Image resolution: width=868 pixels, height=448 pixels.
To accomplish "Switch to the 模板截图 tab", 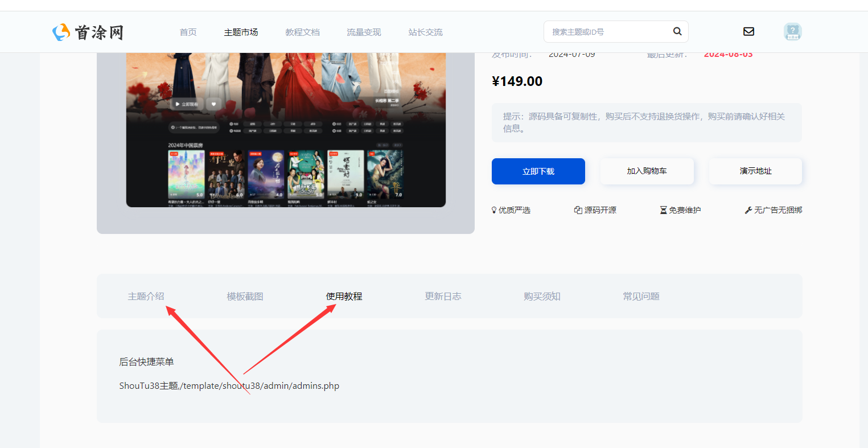I will coord(245,296).
